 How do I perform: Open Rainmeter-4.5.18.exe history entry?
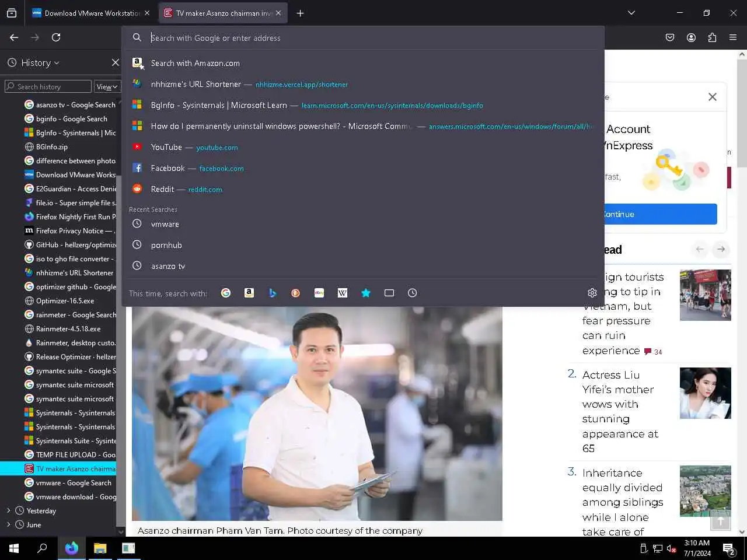(x=70, y=329)
